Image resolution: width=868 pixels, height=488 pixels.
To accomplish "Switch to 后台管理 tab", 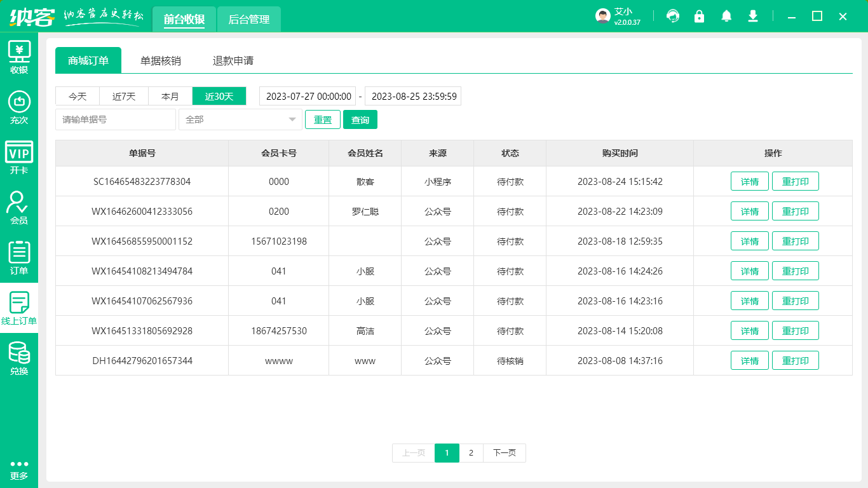I will coord(249,20).
